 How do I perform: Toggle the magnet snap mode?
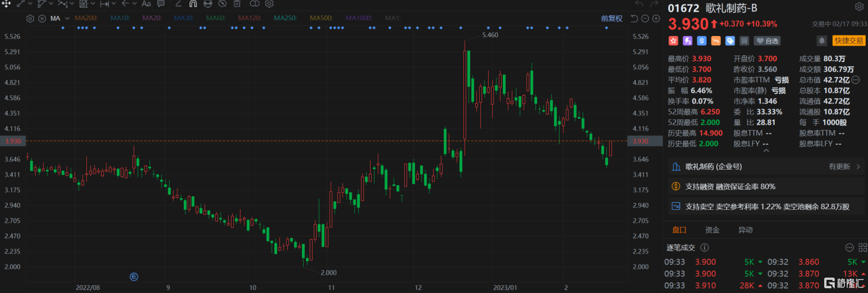193,4
